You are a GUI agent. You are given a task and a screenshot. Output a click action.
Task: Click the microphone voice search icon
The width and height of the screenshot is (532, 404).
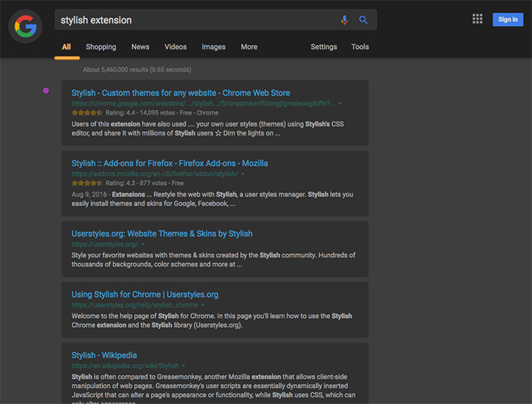[344, 20]
